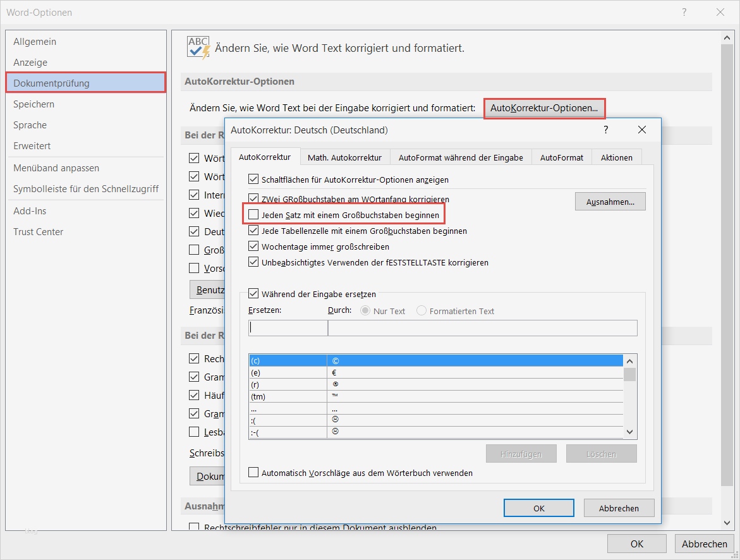Open Sprache options category
Image resolution: width=740 pixels, height=560 pixels.
click(86, 125)
